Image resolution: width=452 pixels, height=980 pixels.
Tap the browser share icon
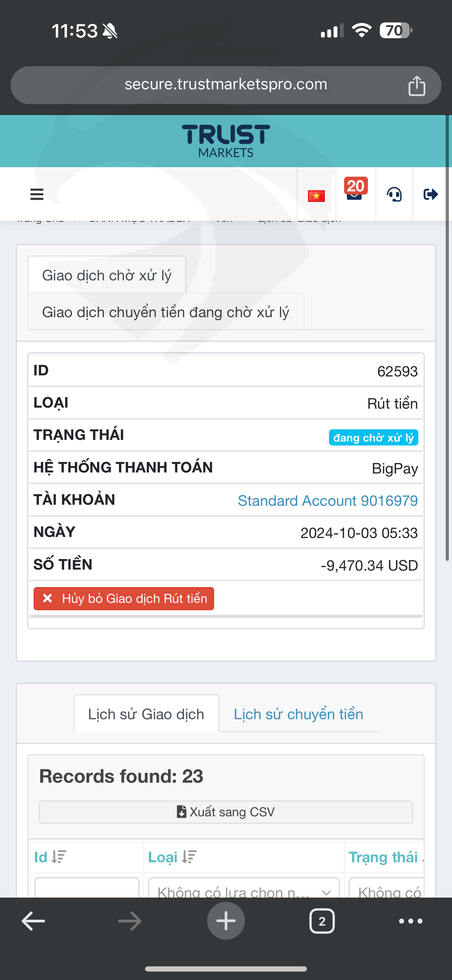pyautogui.click(x=417, y=86)
